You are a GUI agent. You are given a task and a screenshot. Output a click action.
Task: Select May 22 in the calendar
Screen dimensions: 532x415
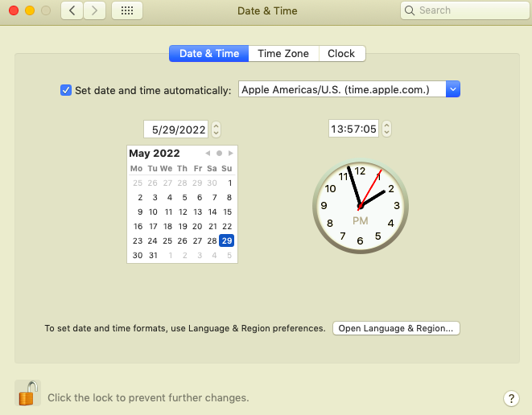[227, 227]
